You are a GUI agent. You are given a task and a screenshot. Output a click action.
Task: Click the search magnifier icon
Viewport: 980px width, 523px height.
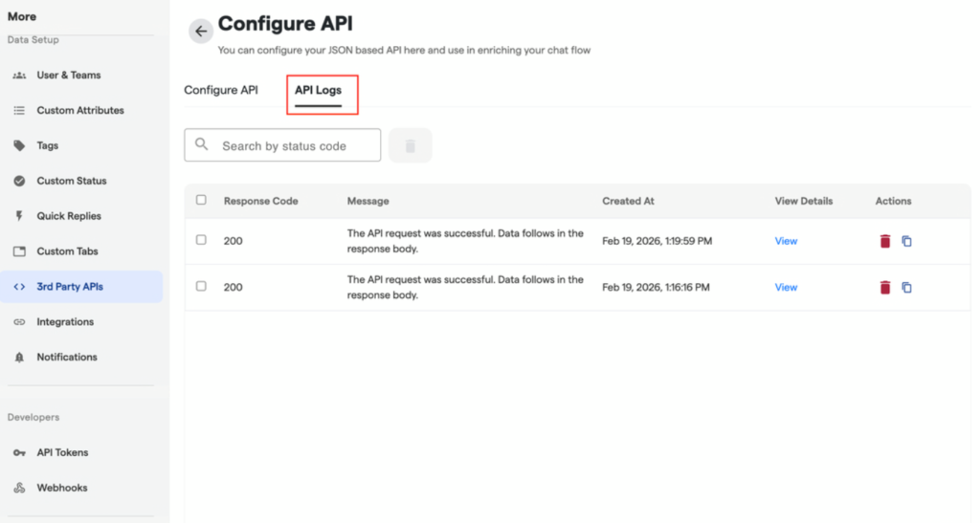point(201,144)
